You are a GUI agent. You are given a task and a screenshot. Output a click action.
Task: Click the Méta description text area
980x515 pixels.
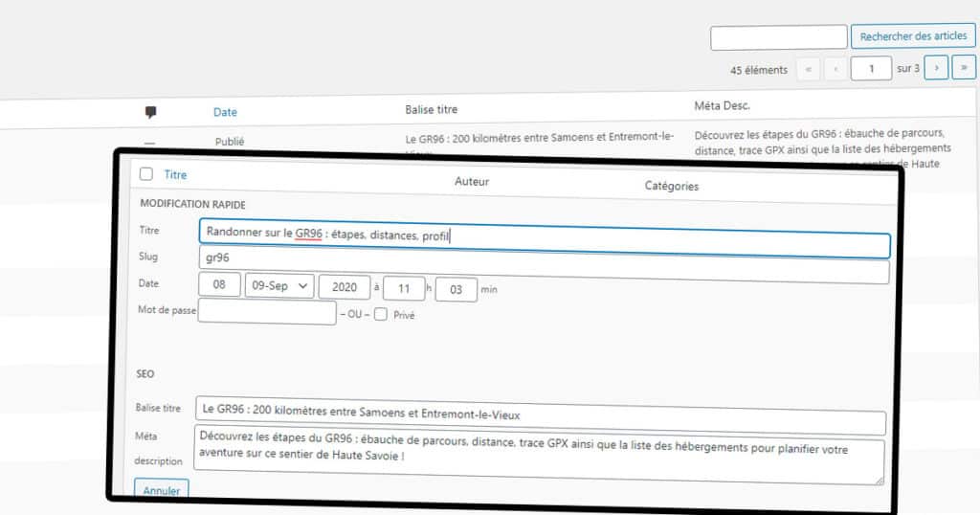click(x=540, y=455)
